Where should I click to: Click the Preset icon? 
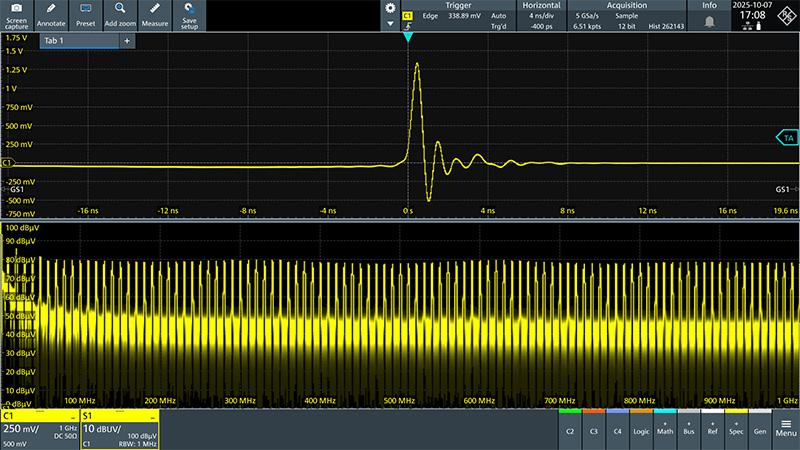click(x=85, y=14)
